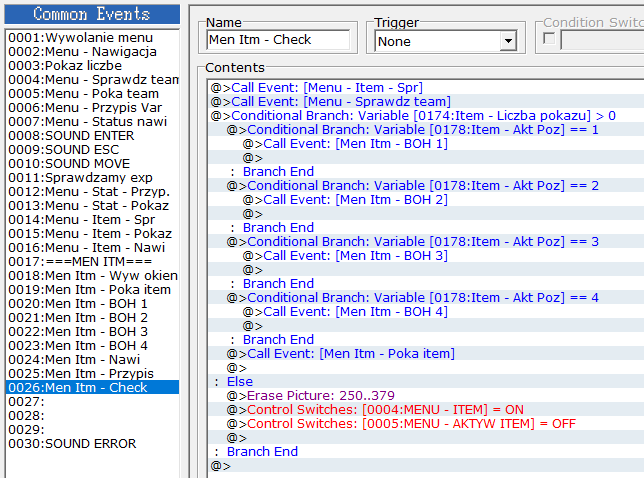Select common event 0005:Menu - Poka team
This screenshot has height=478, width=644.
92,93
